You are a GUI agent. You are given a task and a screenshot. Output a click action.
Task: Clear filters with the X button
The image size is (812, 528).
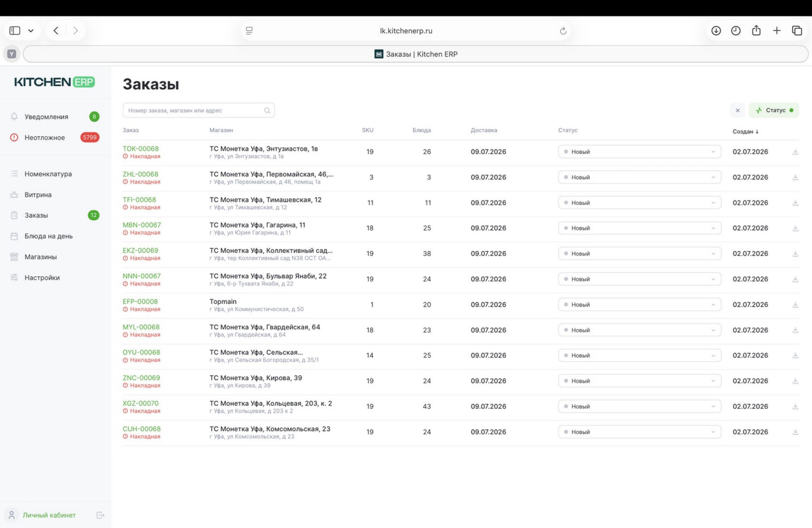738,110
